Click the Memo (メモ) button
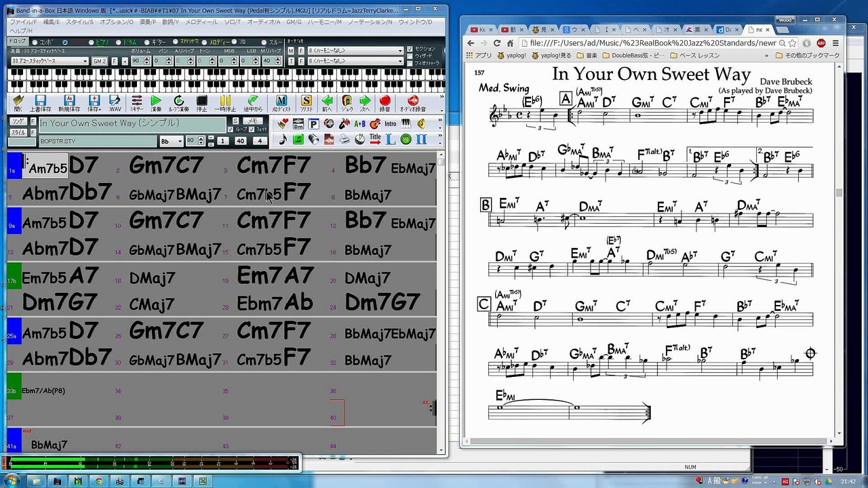The height and width of the screenshot is (488, 868). [x=254, y=121]
